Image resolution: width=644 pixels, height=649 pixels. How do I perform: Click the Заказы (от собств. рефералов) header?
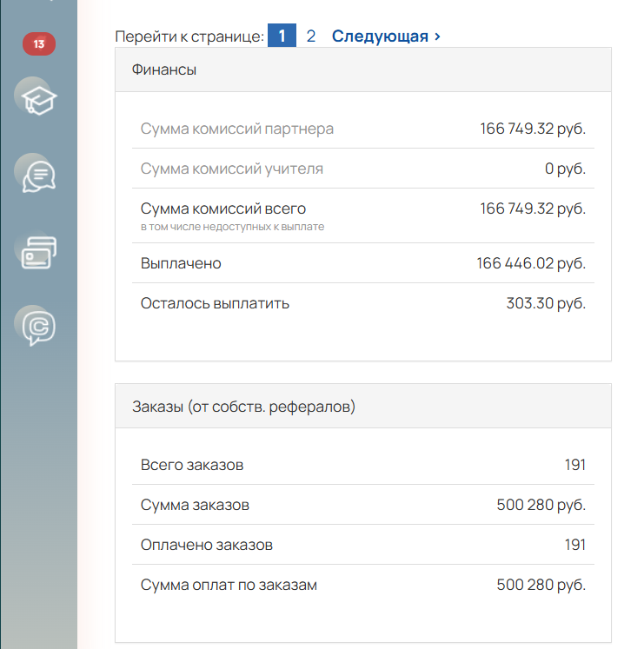(243, 406)
